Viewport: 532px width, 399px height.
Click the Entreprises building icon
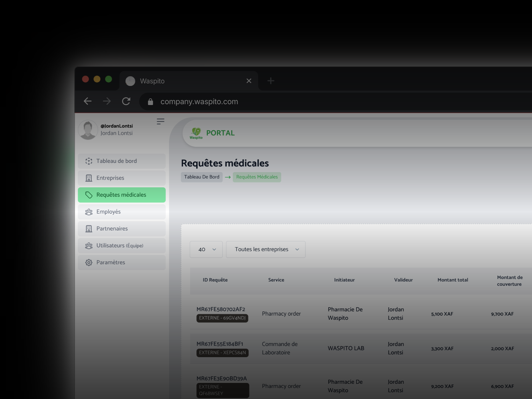(89, 178)
